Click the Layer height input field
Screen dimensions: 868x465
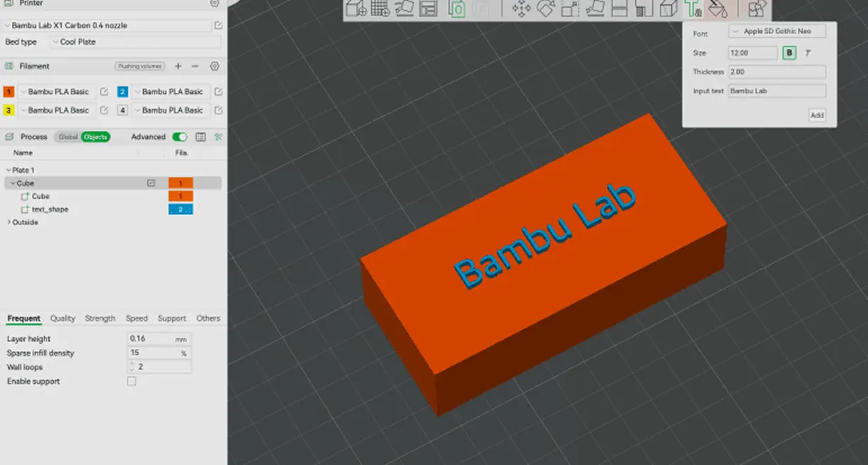click(x=159, y=339)
